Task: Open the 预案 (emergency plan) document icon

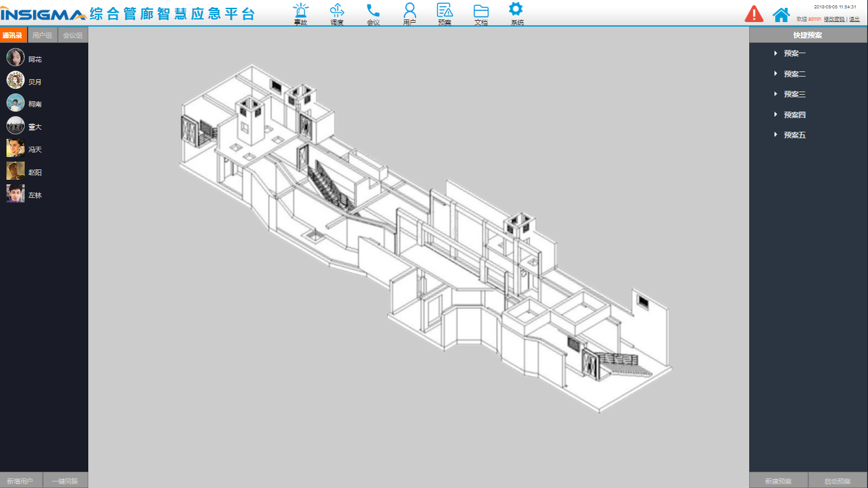Action: click(x=445, y=12)
